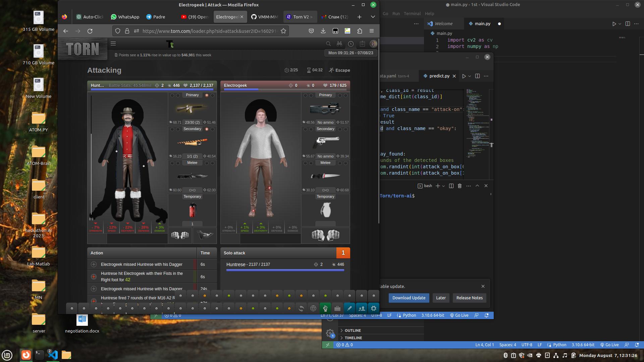The image size is (644, 362).
Task: Switch to WhatsApp Firefox tab
Action: [x=125, y=17]
